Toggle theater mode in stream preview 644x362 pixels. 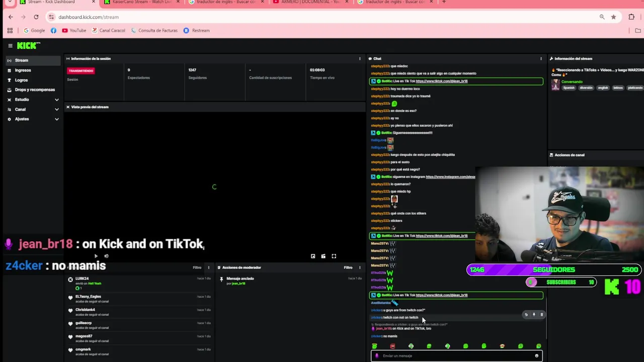point(324,256)
